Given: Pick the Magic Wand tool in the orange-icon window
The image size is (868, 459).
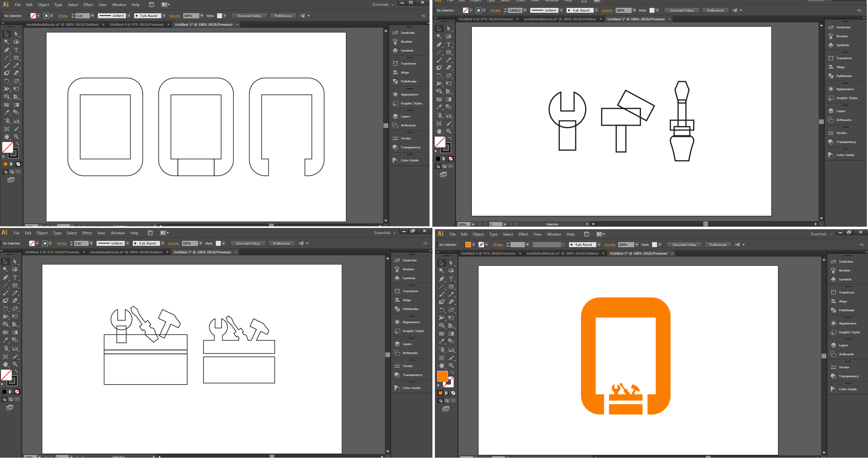Looking at the screenshot, I should pos(441,271).
